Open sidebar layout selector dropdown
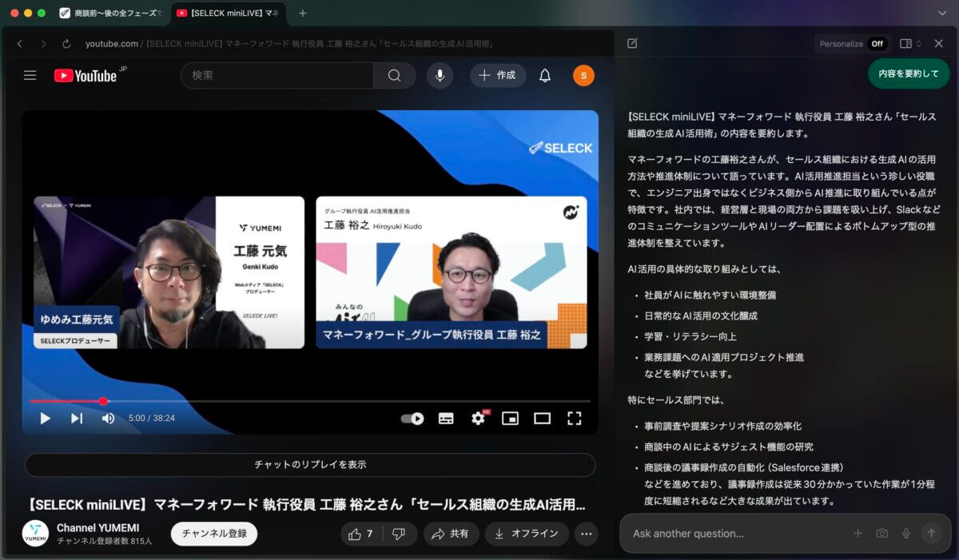 pyautogui.click(x=909, y=44)
